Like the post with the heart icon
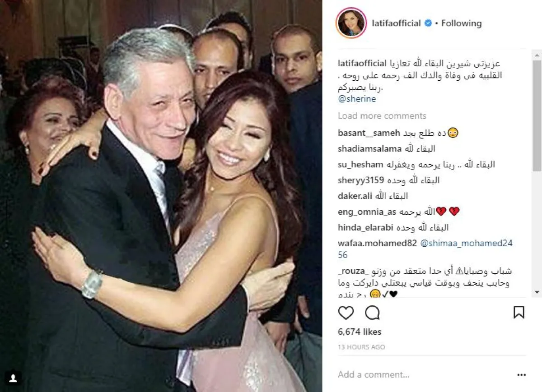Screen dimensions: 542x392 click(x=346, y=312)
